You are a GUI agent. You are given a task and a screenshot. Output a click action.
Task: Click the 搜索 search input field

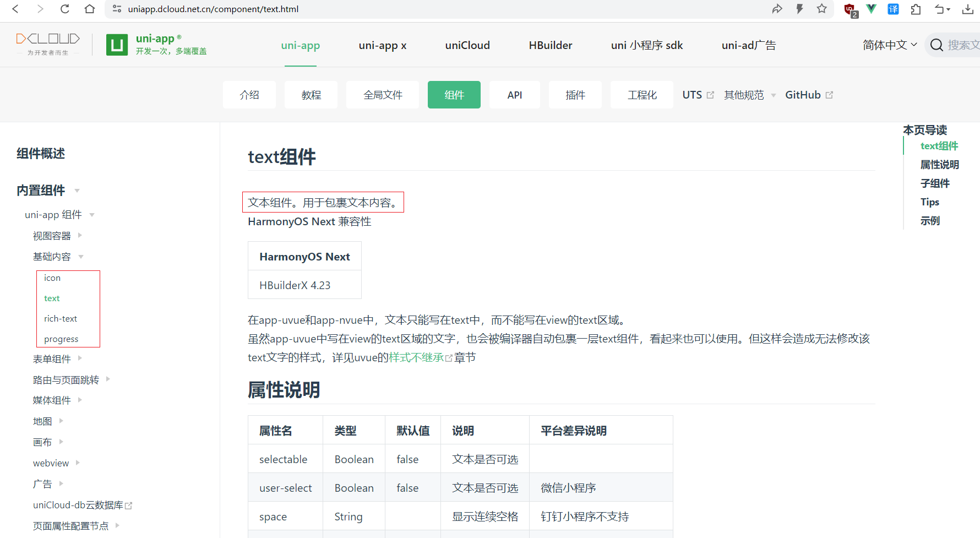pos(963,45)
